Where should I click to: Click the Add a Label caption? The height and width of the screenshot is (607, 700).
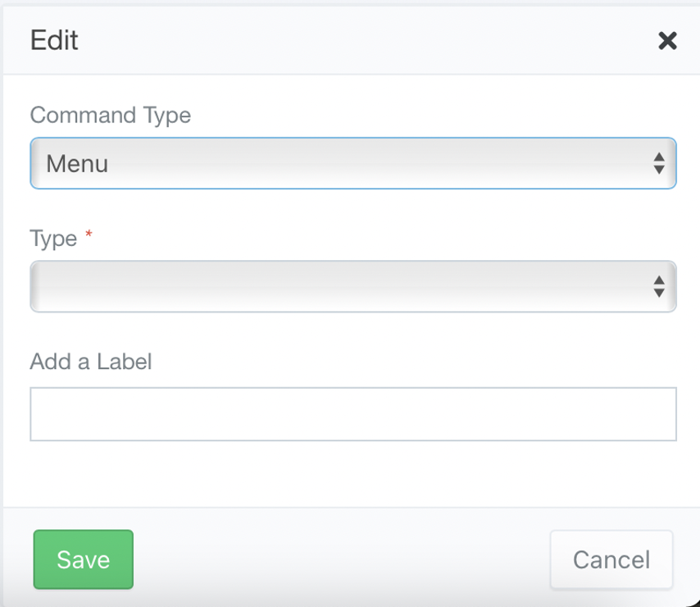click(91, 362)
